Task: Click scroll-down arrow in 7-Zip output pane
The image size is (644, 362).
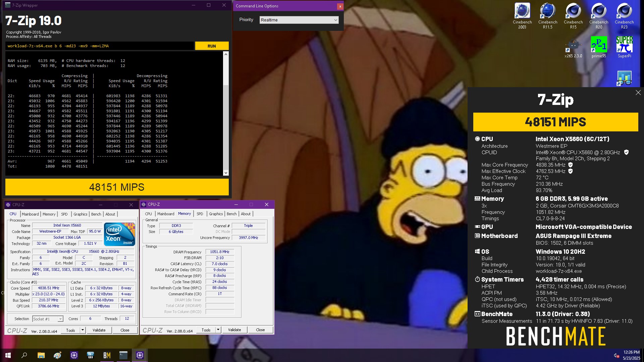Action: click(226, 173)
